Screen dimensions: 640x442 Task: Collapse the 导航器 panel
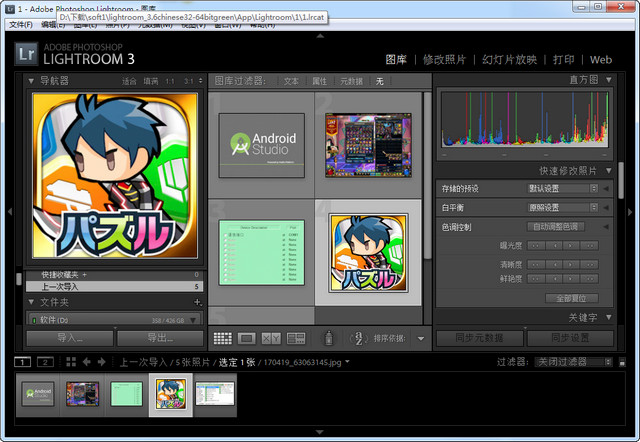click(x=31, y=81)
